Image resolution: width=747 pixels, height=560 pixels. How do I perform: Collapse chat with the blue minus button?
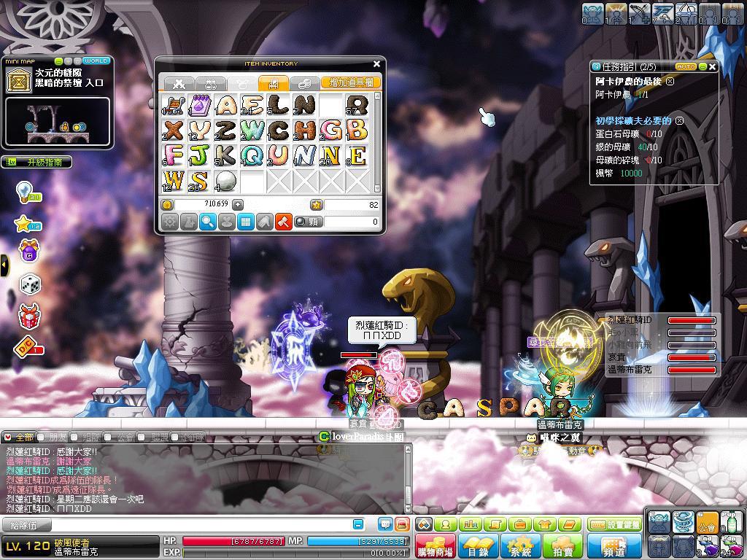358,525
